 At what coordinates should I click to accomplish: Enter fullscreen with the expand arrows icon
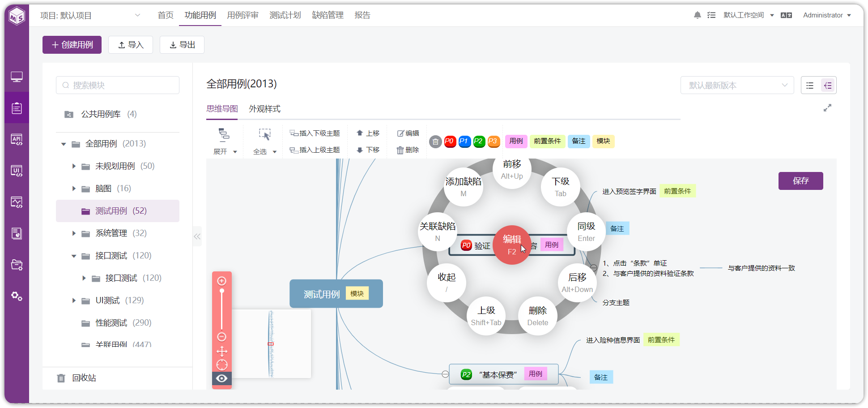pos(827,108)
